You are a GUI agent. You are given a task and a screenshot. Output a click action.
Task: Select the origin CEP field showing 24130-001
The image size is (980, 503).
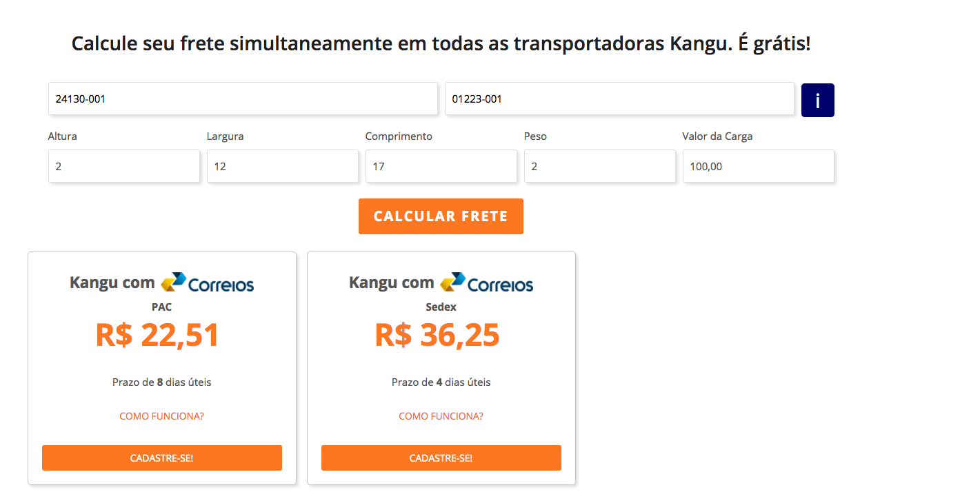243,99
